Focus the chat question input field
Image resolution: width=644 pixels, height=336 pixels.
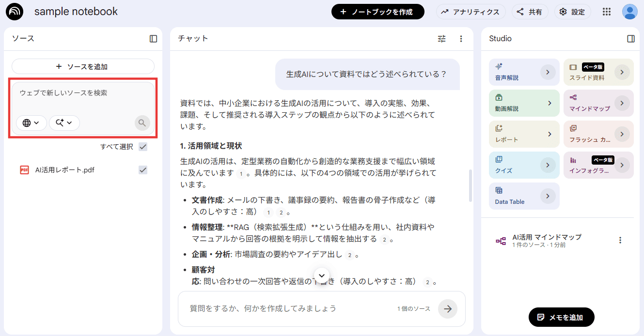coord(291,308)
